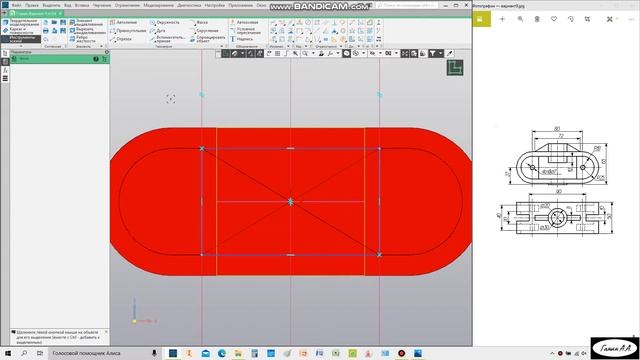Exit sketch mode via green corner icon

tap(455, 68)
